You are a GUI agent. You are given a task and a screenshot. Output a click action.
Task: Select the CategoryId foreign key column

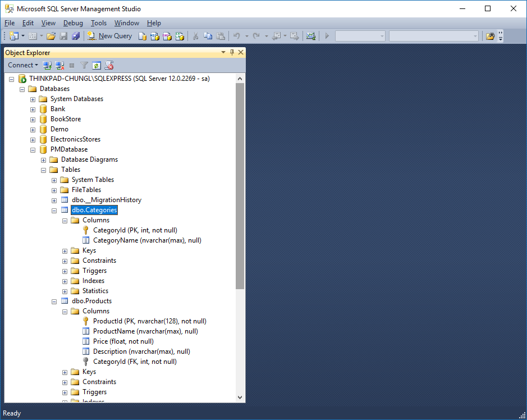point(135,362)
